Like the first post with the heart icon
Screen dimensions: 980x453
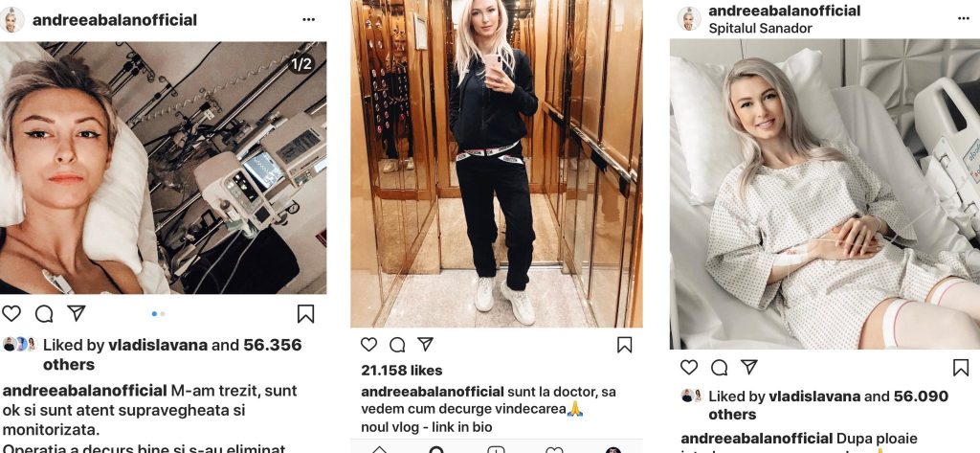click(11, 313)
